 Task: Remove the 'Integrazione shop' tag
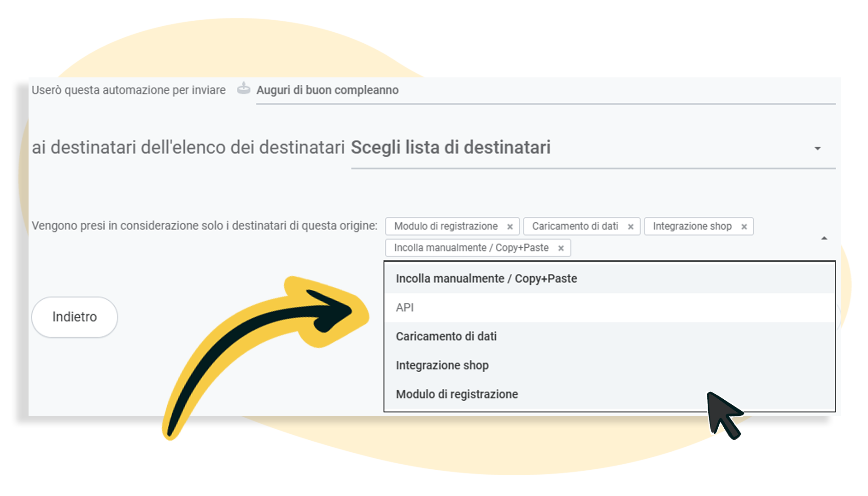point(744,227)
